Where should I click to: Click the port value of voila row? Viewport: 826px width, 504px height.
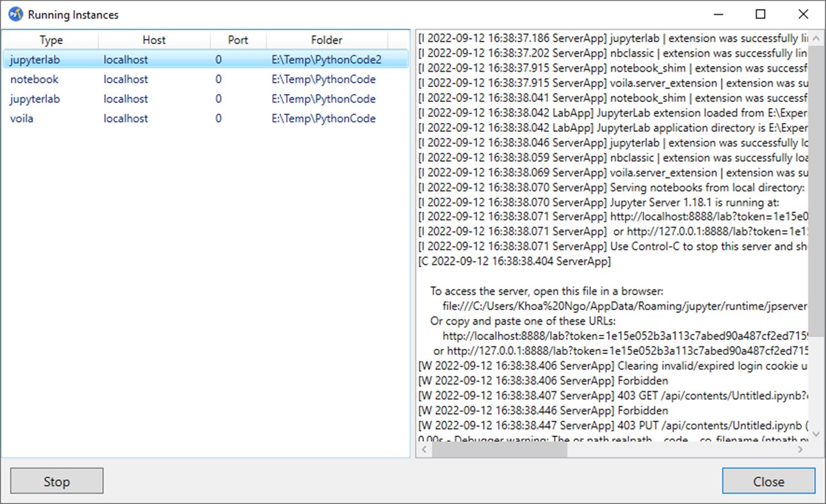(218, 118)
